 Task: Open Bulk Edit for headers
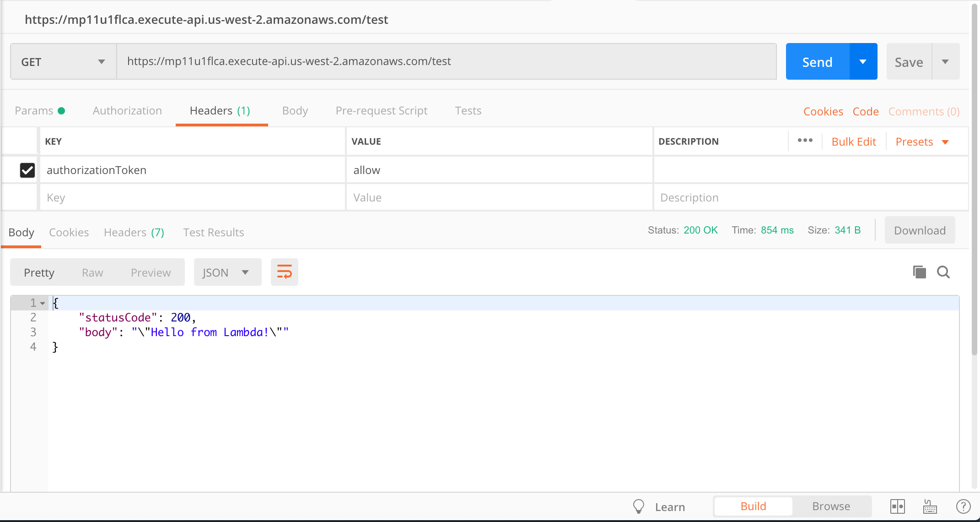pyautogui.click(x=853, y=141)
